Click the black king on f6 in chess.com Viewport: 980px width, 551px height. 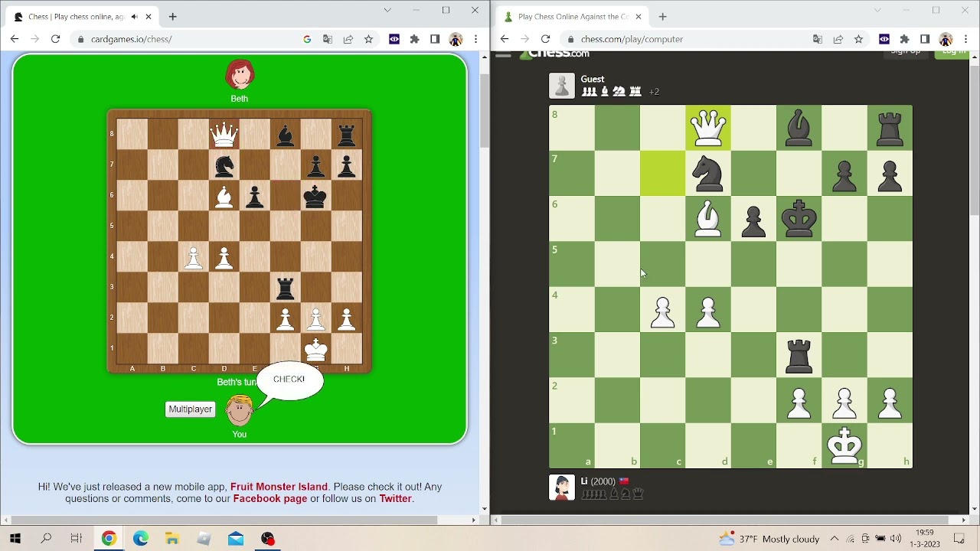799,219
